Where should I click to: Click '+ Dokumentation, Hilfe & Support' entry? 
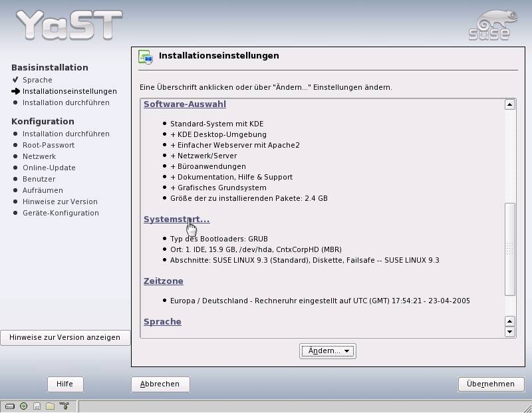[231, 177]
